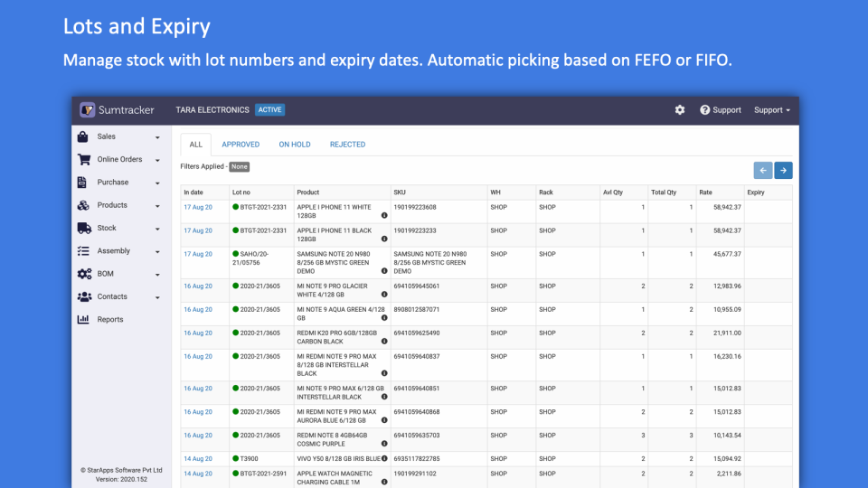
Task: Click the Expiry column header
Action: (756, 192)
